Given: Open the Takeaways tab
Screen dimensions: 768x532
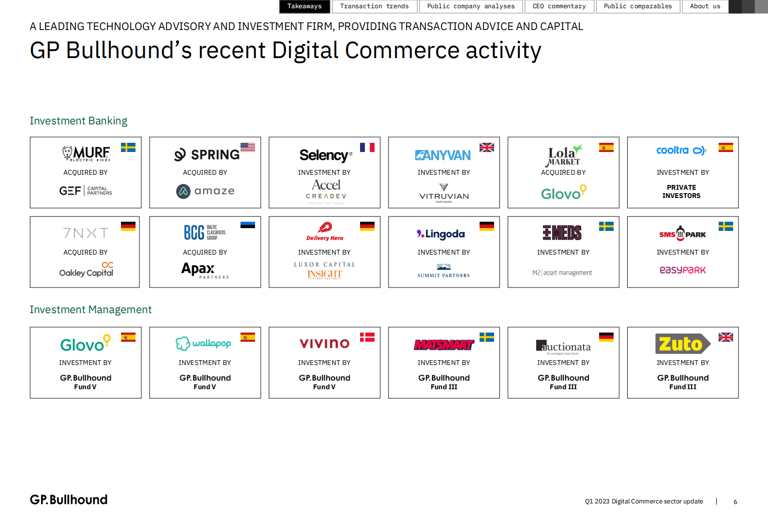Looking at the screenshot, I should (304, 6).
